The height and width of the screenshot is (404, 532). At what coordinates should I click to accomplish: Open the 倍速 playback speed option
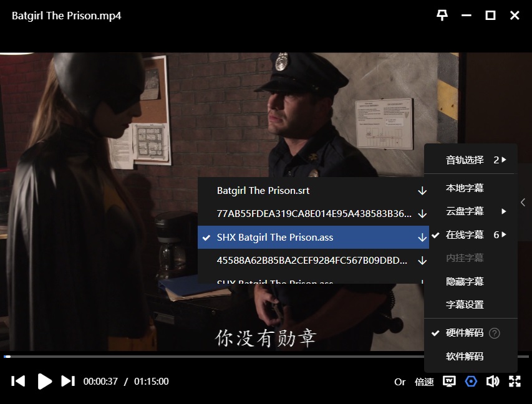click(424, 382)
